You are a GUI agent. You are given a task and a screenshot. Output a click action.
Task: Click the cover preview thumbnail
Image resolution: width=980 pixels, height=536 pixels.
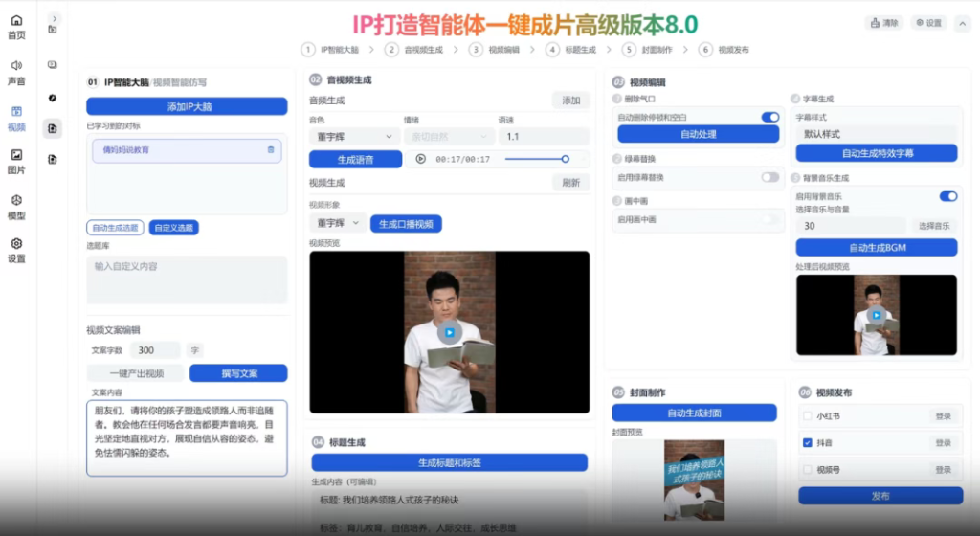(x=695, y=480)
